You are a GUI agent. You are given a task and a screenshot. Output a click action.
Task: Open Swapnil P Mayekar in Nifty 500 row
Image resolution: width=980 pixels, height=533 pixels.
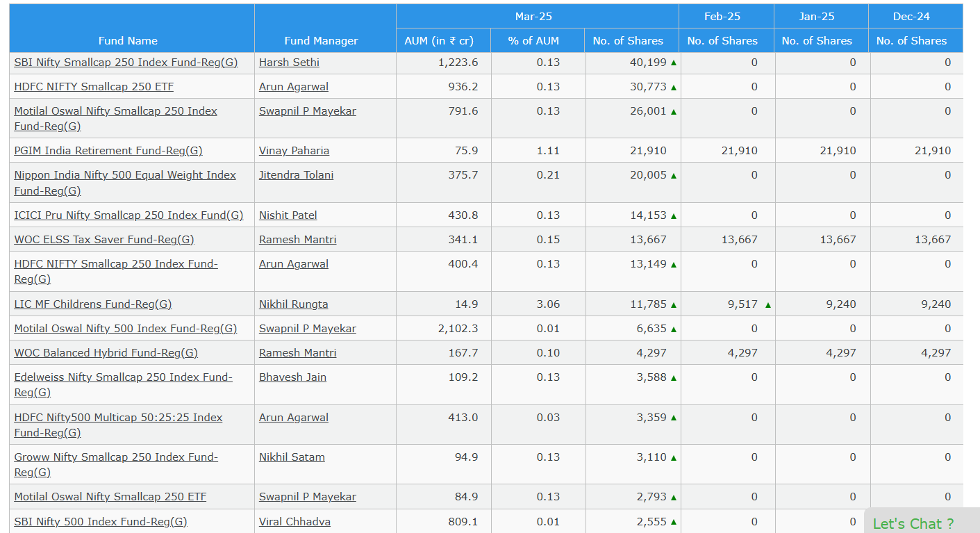pos(308,329)
